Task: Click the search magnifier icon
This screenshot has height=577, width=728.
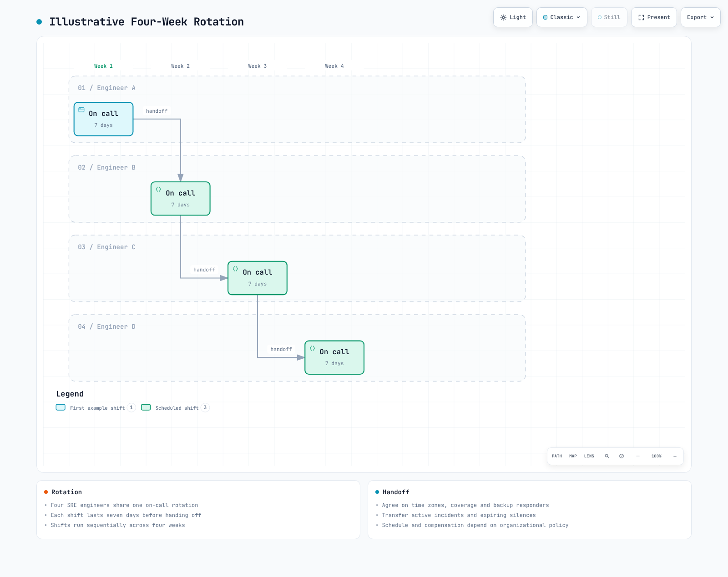Action: (x=607, y=456)
